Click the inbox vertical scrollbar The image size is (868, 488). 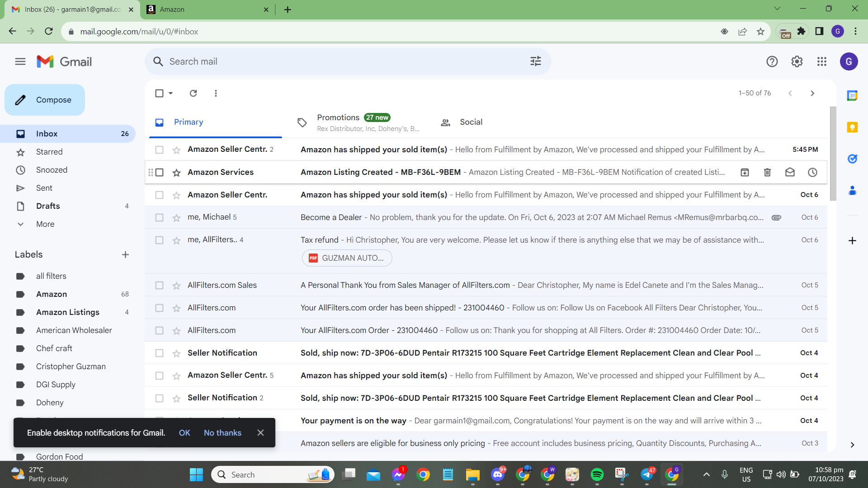click(x=833, y=154)
